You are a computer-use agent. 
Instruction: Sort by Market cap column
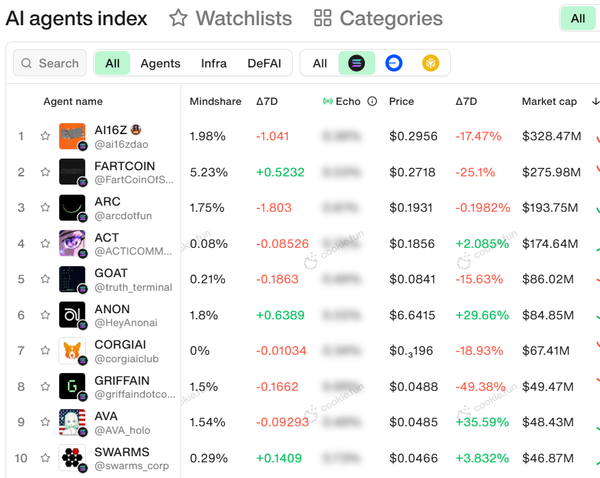coord(549,101)
